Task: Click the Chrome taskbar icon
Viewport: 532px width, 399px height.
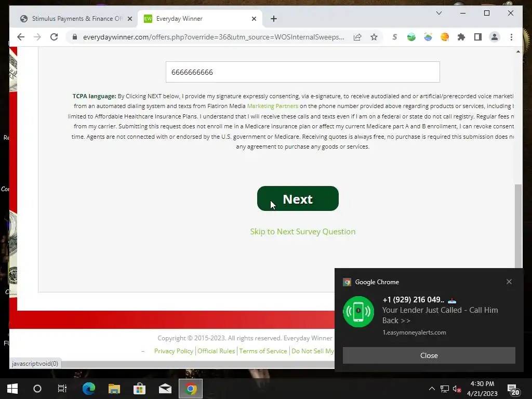Action: pos(191,389)
